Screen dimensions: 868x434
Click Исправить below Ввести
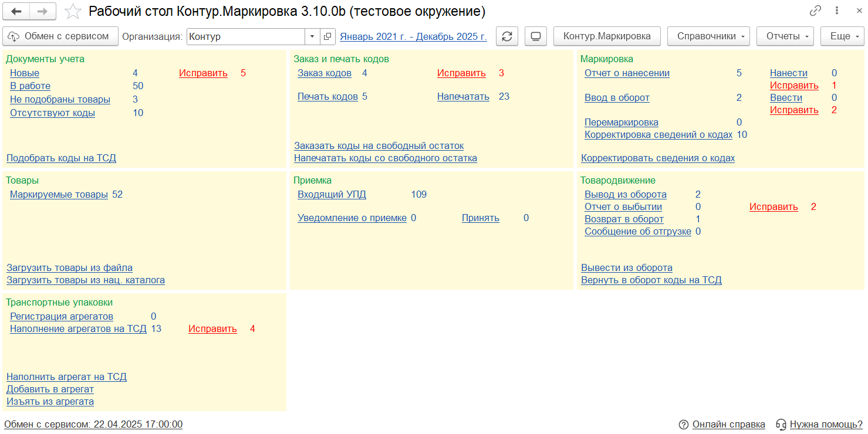[794, 110]
